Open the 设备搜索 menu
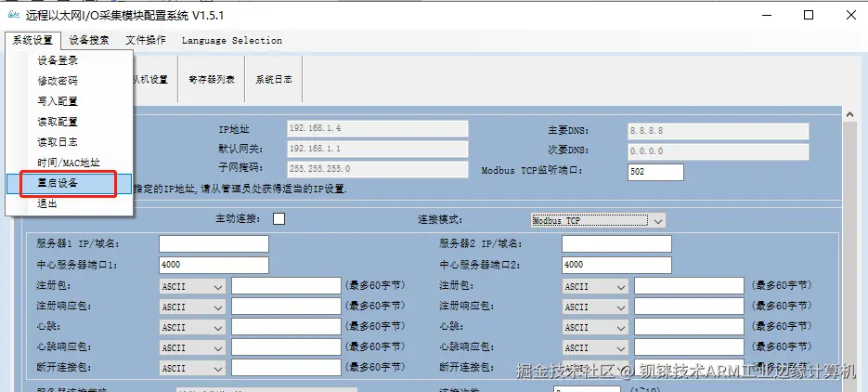This screenshot has height=392, width=868. click(x=89, y=40)
